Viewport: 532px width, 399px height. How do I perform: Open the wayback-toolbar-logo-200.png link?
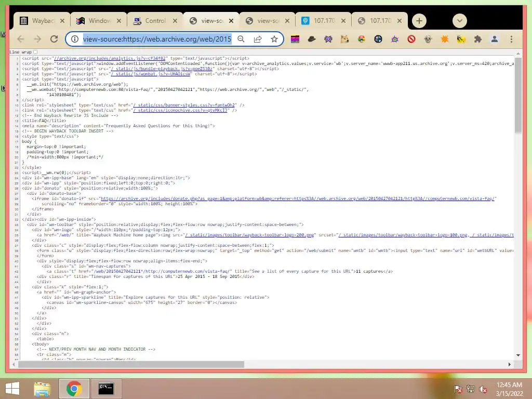(x=250, y=235)
